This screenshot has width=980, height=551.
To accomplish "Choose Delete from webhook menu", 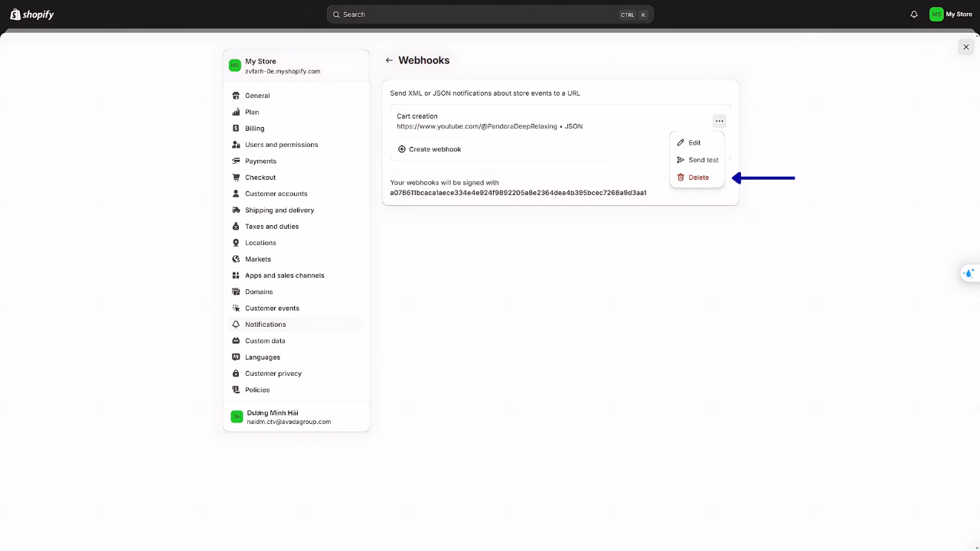I will pos(696,178).
